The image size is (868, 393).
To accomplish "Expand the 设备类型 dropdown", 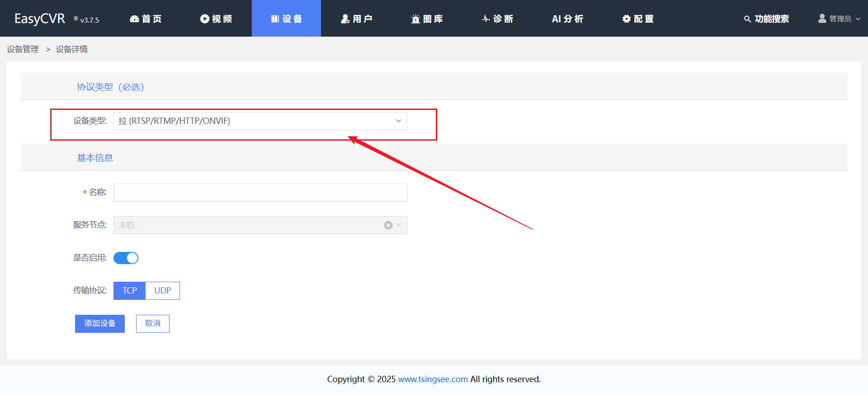I will point(260,121).
